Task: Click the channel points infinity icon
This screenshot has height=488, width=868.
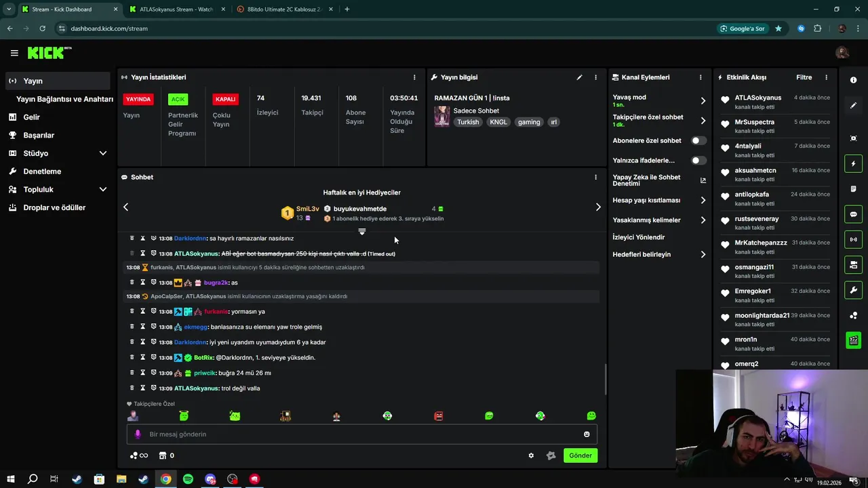Action: [139, 455]
